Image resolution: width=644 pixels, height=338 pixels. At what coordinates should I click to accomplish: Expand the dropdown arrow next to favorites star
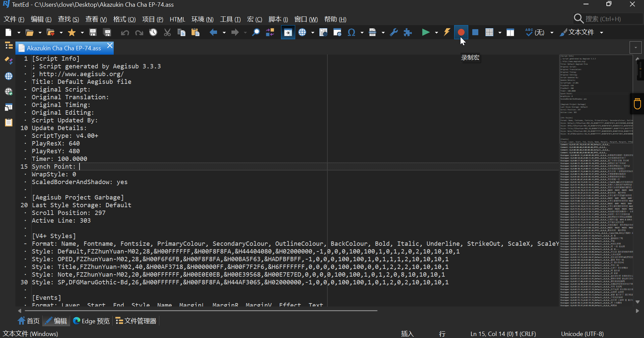tap(82, 33)
